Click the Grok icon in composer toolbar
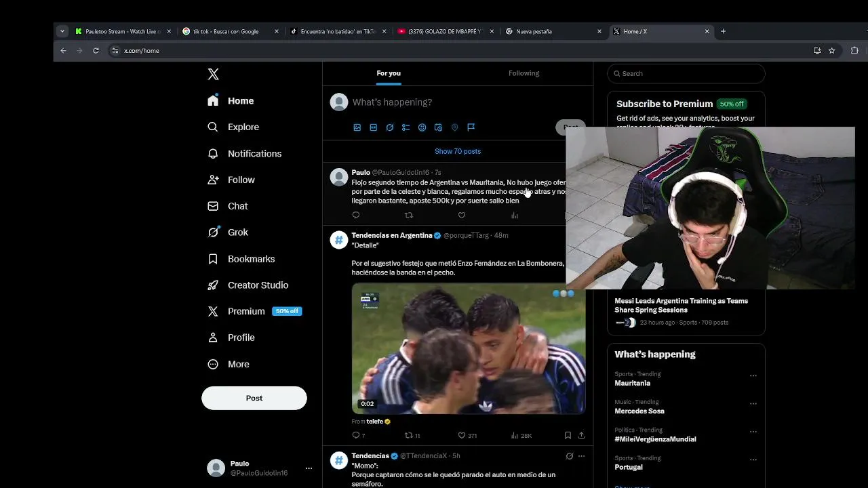Screen dimensions: 868x488 tap(390, 127)
